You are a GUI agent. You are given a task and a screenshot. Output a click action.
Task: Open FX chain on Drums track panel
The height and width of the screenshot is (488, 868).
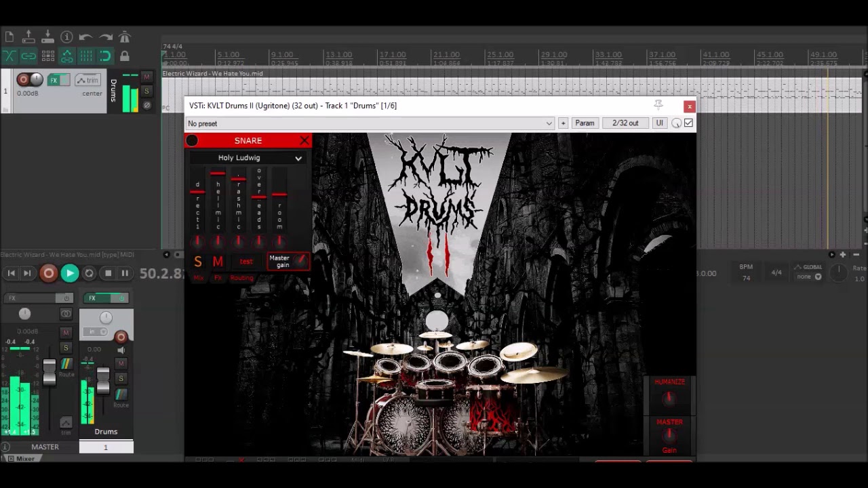coord(53,80)
